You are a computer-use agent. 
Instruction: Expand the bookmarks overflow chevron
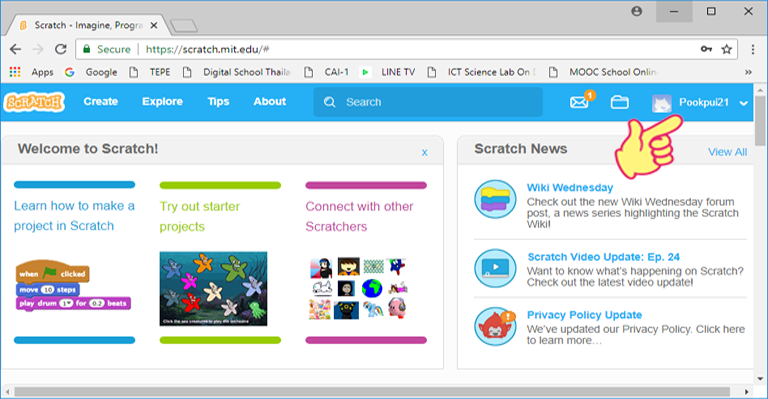point(748,72)
